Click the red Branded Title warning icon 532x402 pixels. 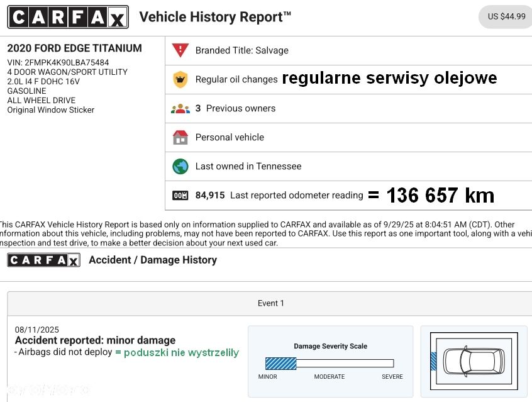click(x=180, y=50)
